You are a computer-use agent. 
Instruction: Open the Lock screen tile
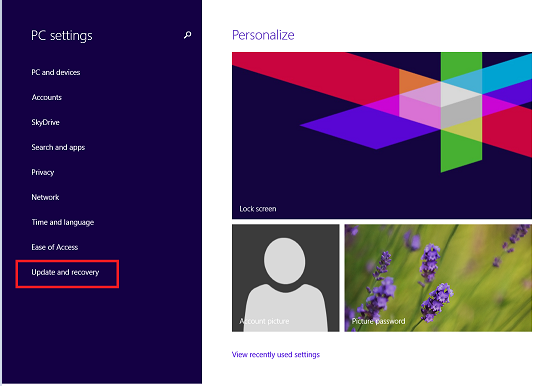[x=381, y=135]
